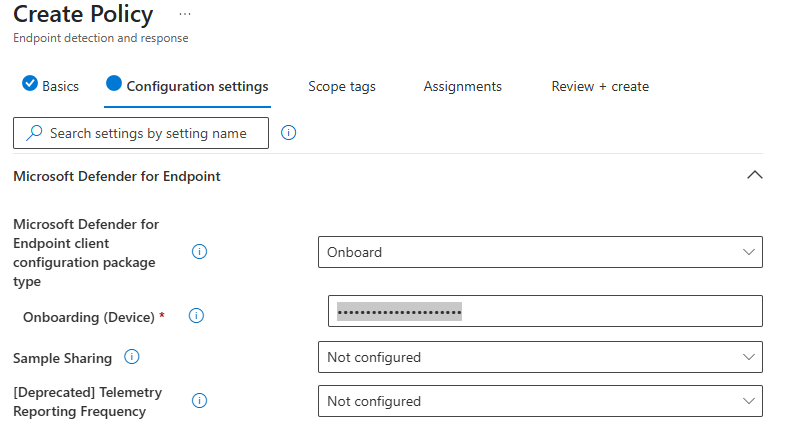Click the Basics completed checkmark icon
The width and height of the screenshot is (795, 440).
(30, 85)
